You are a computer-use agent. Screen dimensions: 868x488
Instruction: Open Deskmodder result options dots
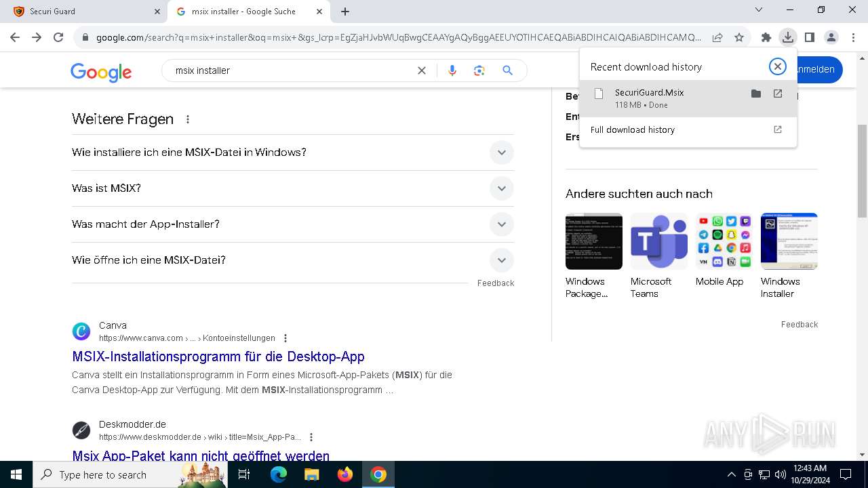311,437
